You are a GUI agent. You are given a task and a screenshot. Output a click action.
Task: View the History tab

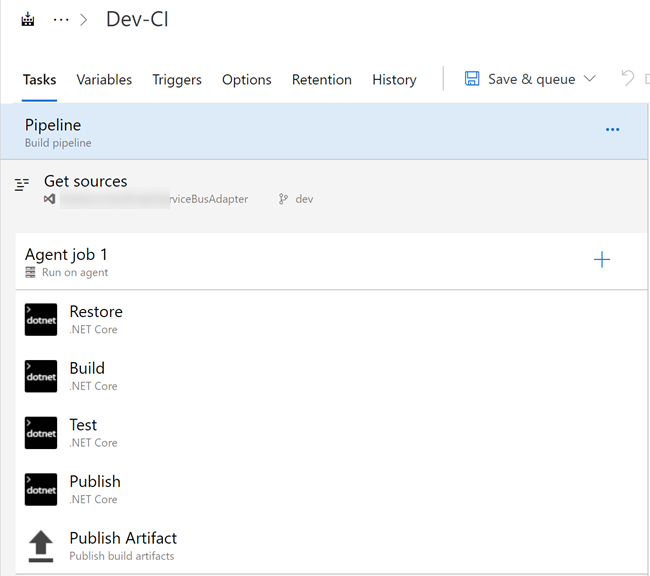(x=394, y=80)
